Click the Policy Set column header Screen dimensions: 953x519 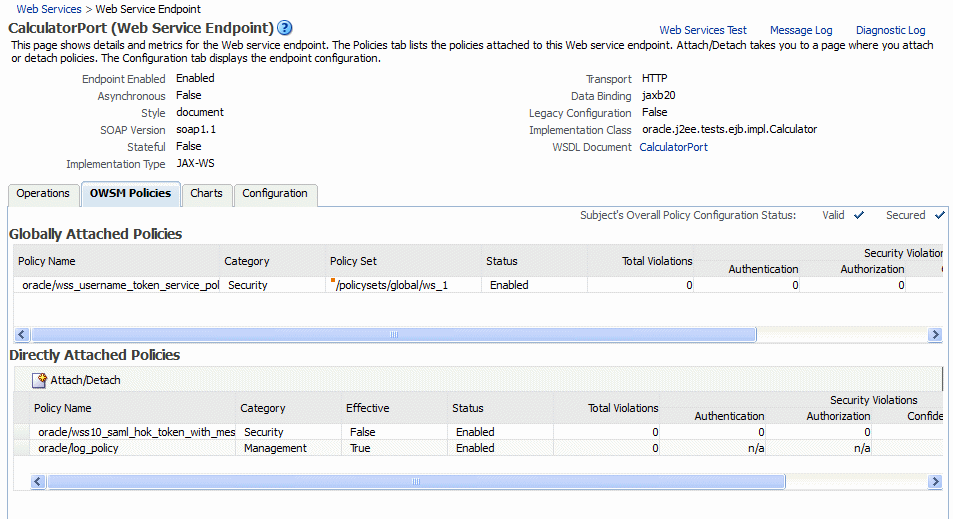coord(353,261)
